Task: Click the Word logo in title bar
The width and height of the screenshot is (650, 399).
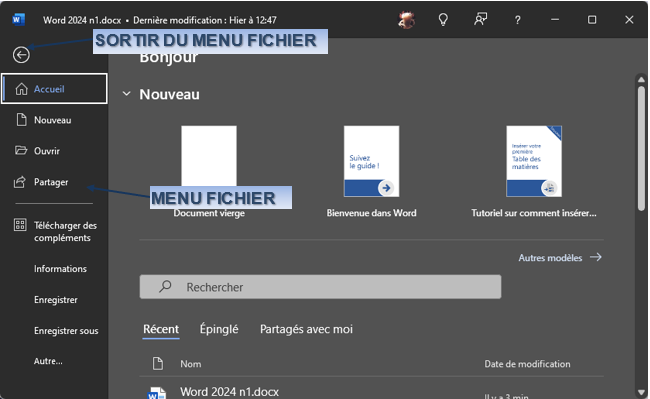Action: (x=18, y=19)
